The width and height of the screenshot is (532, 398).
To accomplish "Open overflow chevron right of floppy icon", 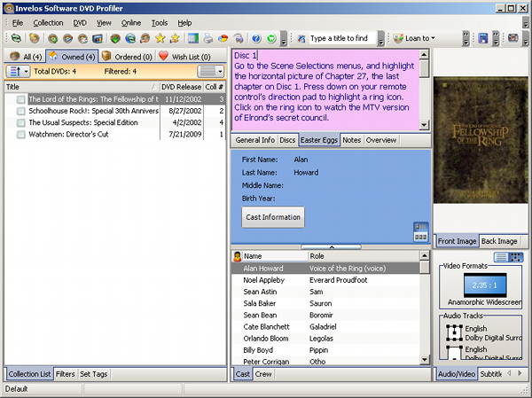I will pyautogui.click(x=496, y=38).
